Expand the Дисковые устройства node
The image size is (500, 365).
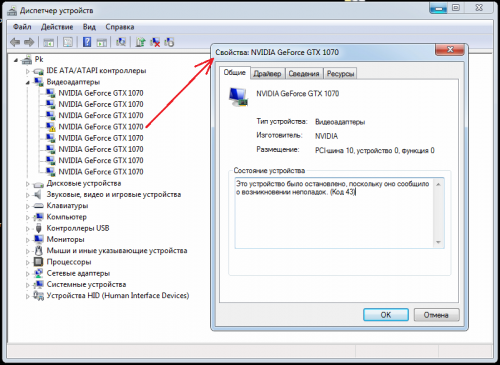pyautogui.click(x=28, y=184)
